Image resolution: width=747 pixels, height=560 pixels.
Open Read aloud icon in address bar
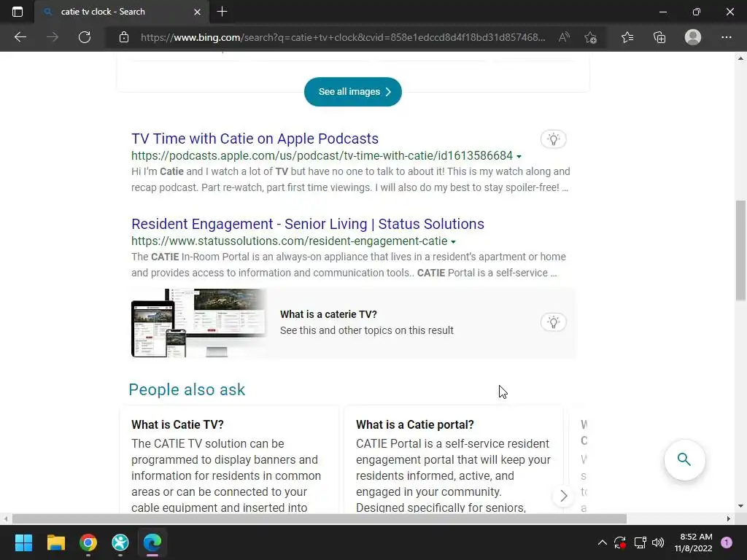pos(564,37)
